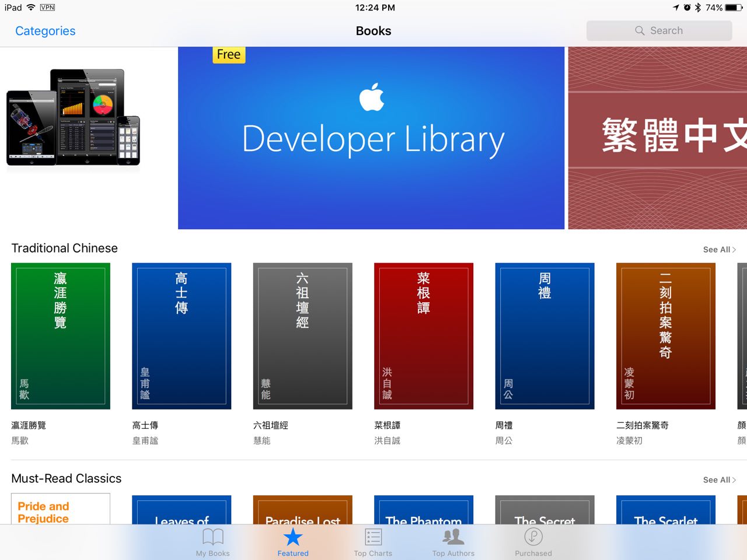Open Top Charts list icon
The height and width of the screenshot is (560, 747).
(373, 537)
